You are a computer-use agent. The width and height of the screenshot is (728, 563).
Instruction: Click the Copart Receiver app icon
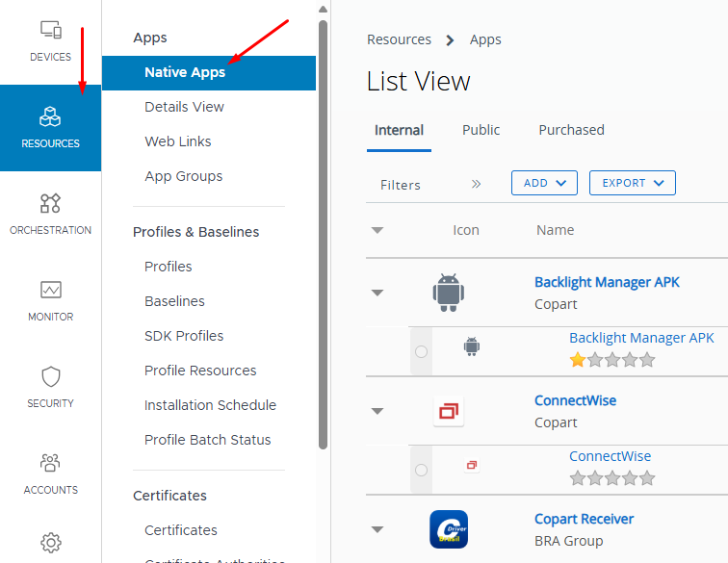[449, 529]
